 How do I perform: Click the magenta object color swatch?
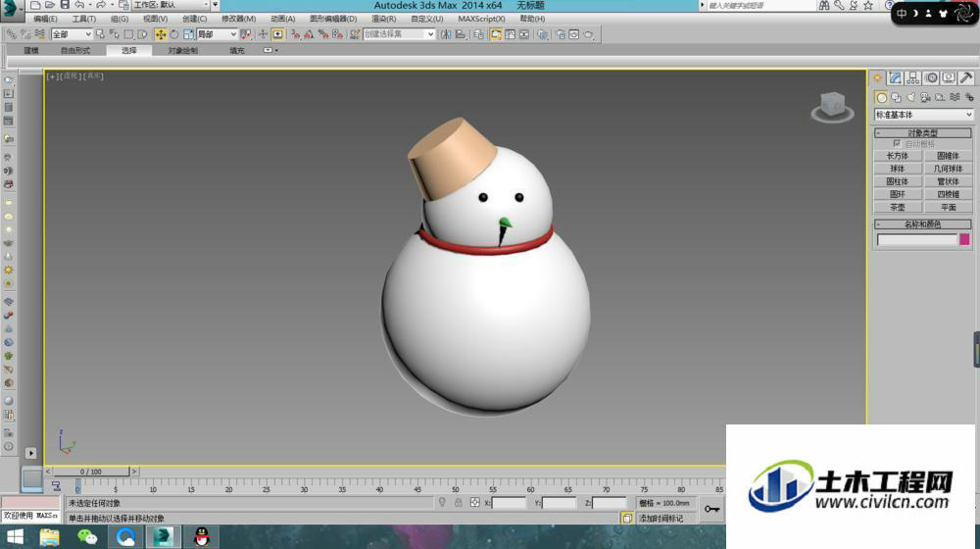(964, 239)
